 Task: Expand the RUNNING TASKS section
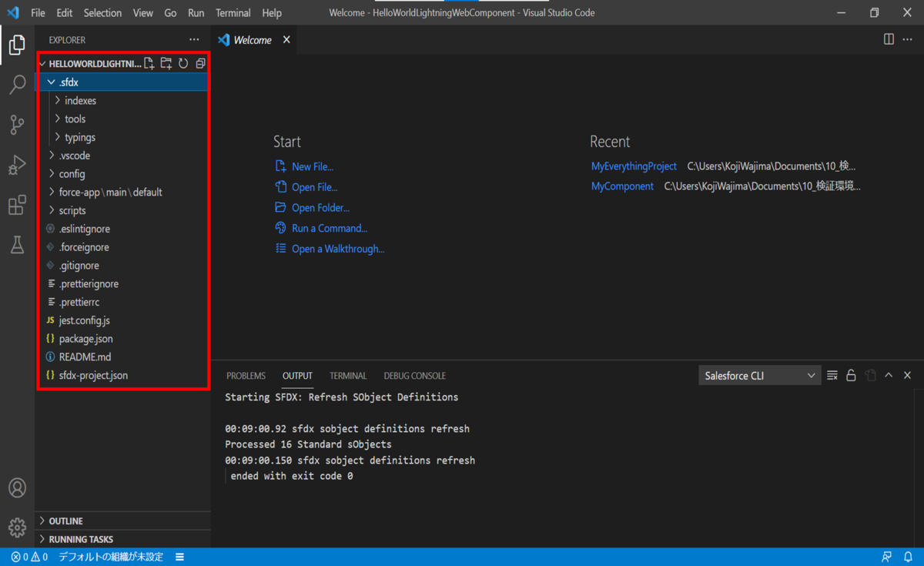pos(122,539)
